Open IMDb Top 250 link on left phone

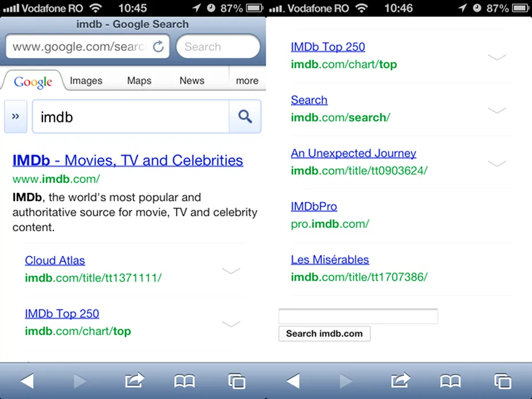(x=62, y=314)
